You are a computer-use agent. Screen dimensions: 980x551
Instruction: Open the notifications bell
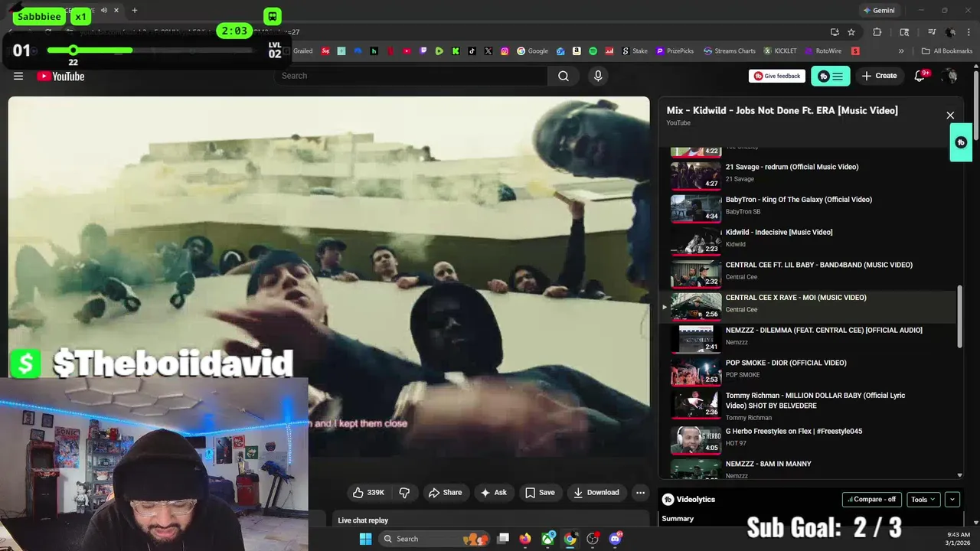(x=920, y=76)
